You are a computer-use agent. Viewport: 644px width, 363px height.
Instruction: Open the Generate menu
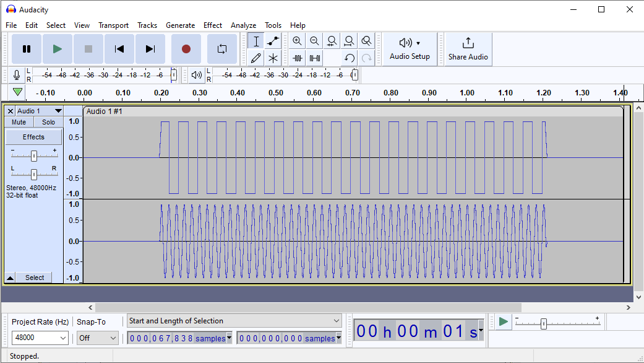pyautogui.click(x=180, y=25)
